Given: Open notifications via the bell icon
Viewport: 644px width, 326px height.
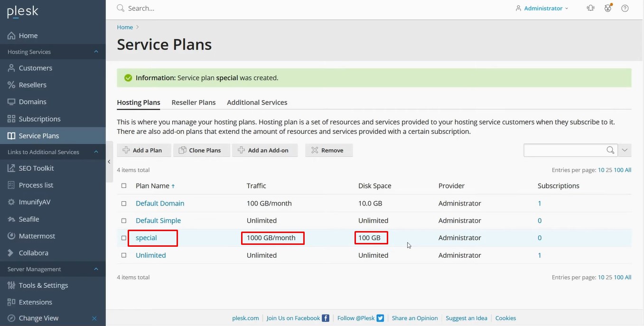Looking at the screenshot, I should 590,8.
